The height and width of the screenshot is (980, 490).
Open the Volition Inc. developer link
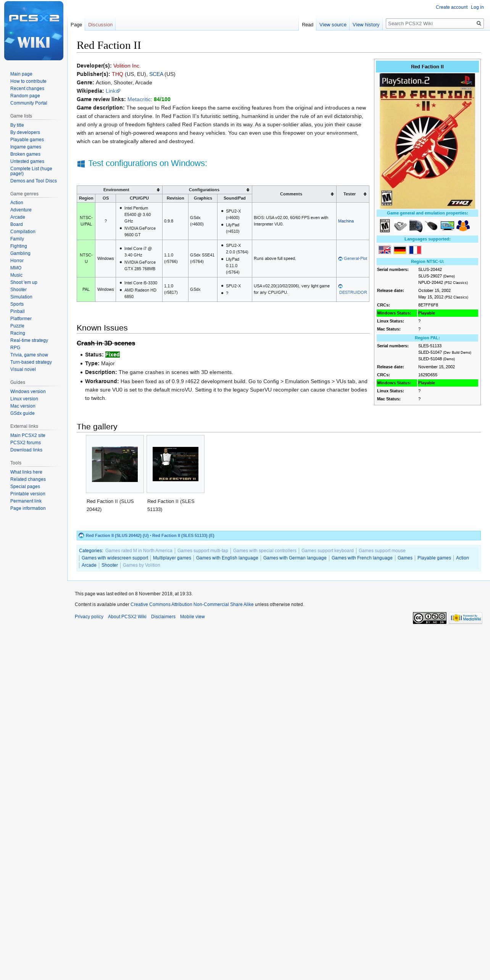(x=127, y=66)
